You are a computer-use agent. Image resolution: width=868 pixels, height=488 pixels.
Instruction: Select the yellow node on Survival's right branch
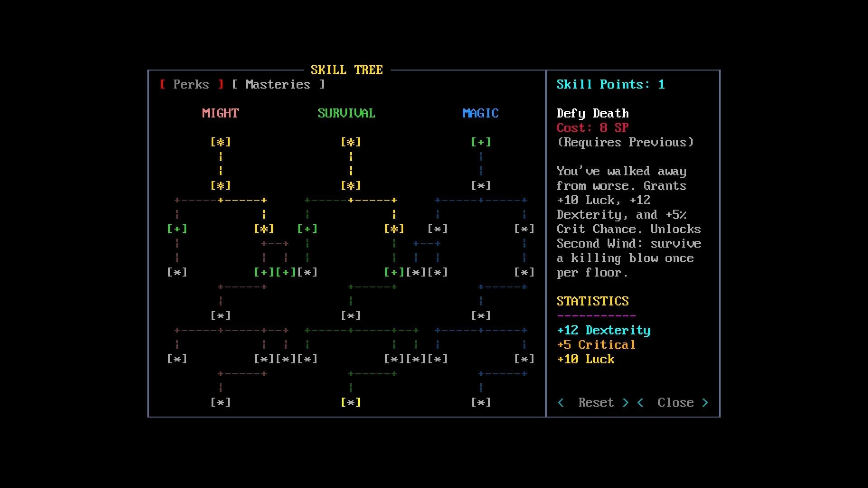click(394, 229)
